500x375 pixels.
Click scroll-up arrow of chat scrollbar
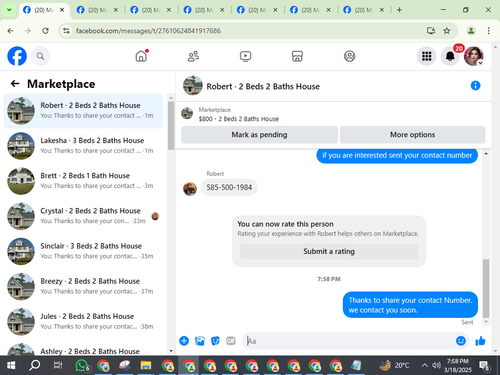pos(486,154)
